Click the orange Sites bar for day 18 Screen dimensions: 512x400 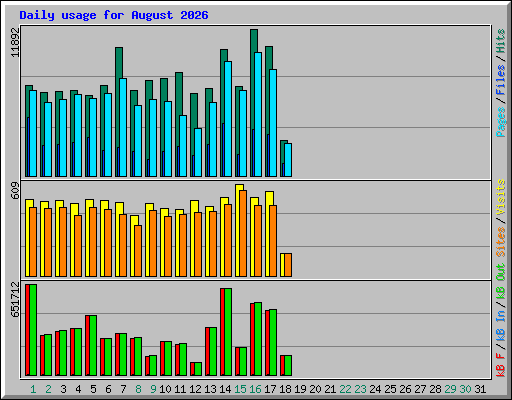point(288,265)
